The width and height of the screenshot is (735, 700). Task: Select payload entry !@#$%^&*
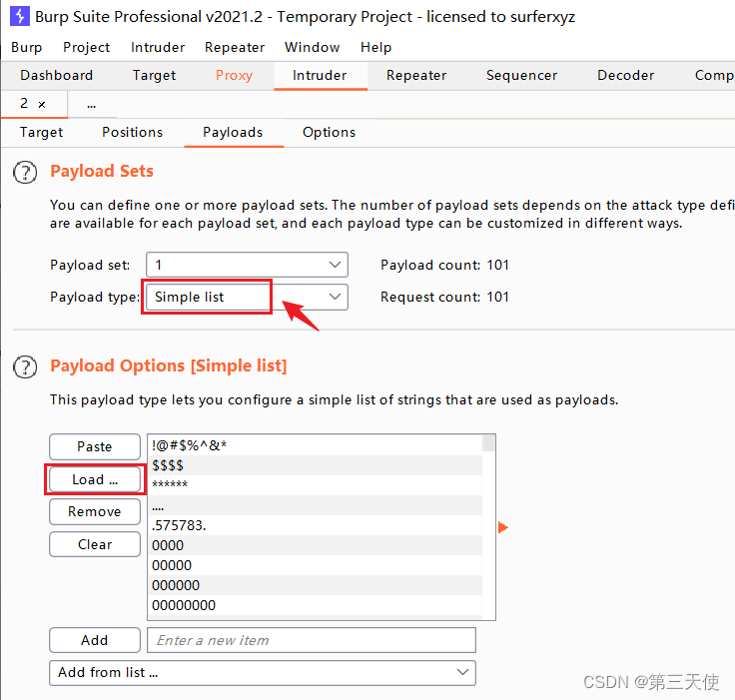point(315,445)
